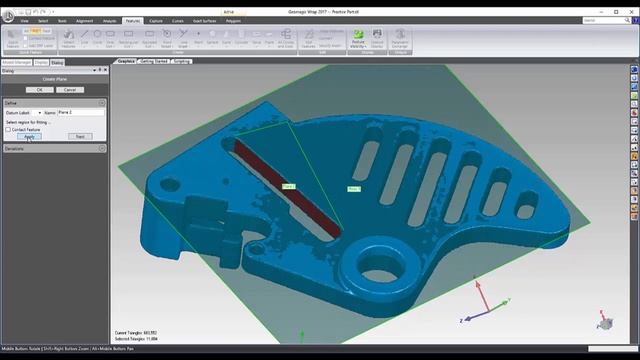
Task: Set quick features mode to Best
Action: click(36, 31)
